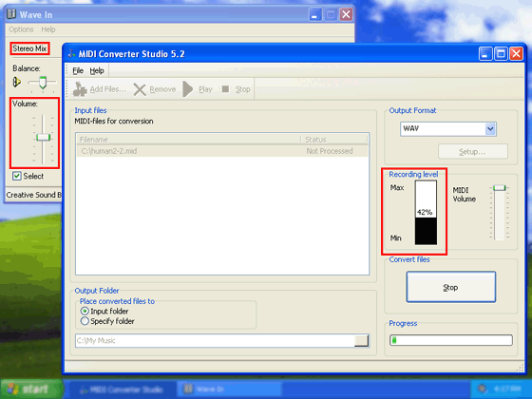The width and height of the screenshot is (532, 399).
Task: Minimize the Wave In window
Action: [x=314, y=14]
